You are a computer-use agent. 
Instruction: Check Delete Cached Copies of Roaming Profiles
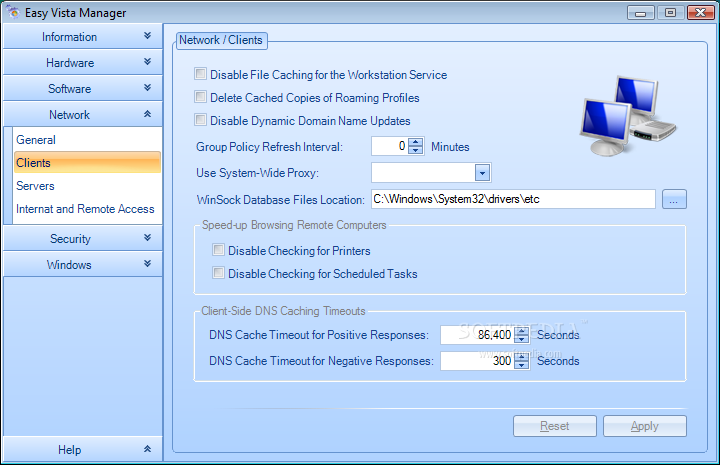(200, 96)
